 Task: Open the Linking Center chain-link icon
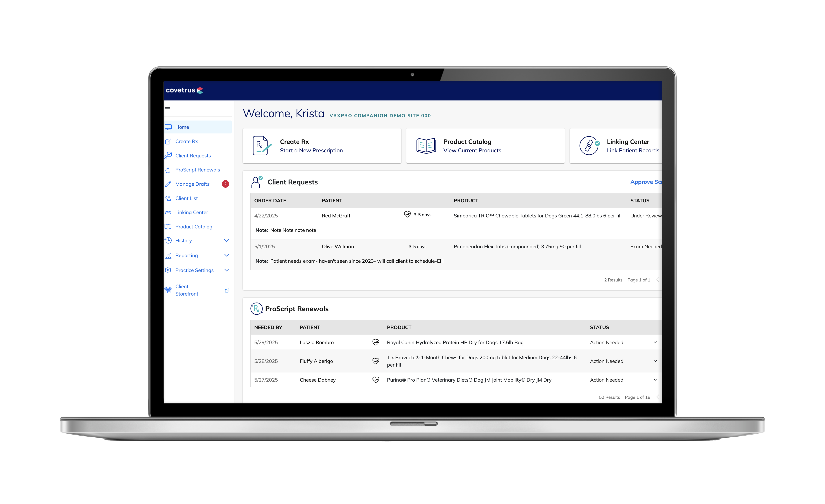[168, 212]
